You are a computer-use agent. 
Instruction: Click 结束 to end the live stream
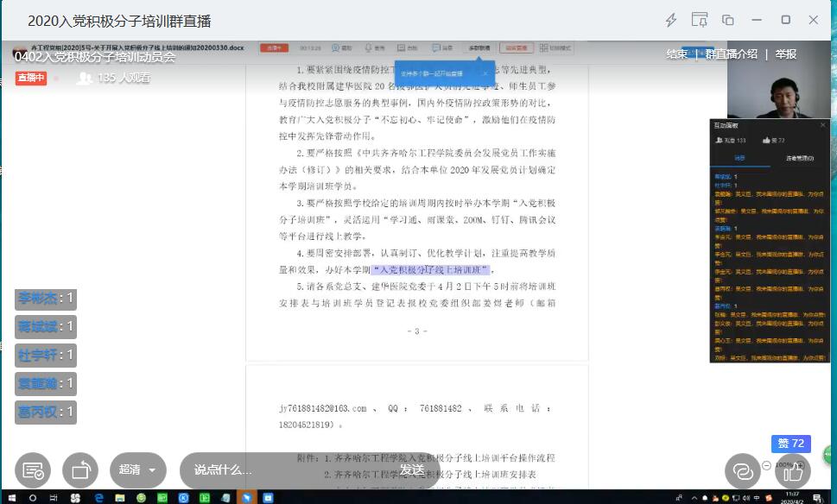point(676,54)
